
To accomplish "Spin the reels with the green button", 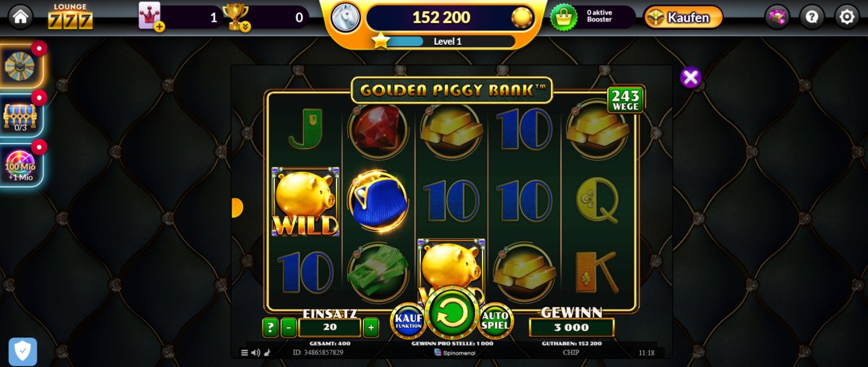I will [x=453, y=314].
